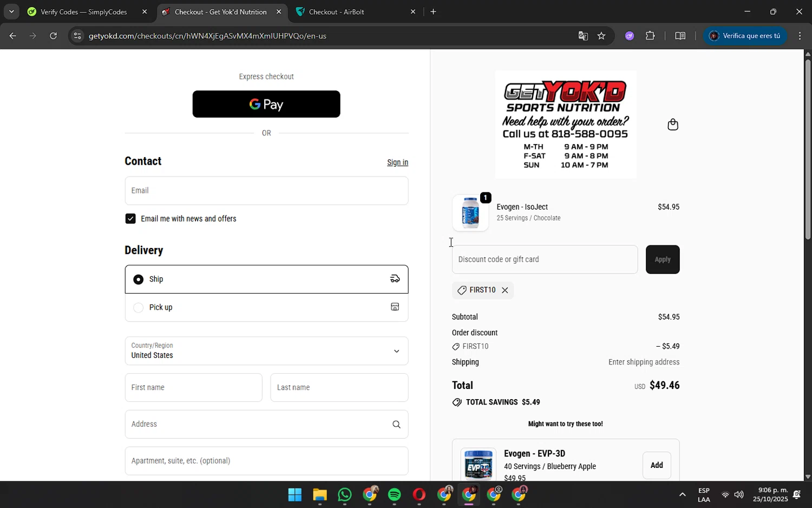Screen dimensions: 812x508
Task: Click the Get Yok'd Sports Nutrition logo
Action: point(566,125)
